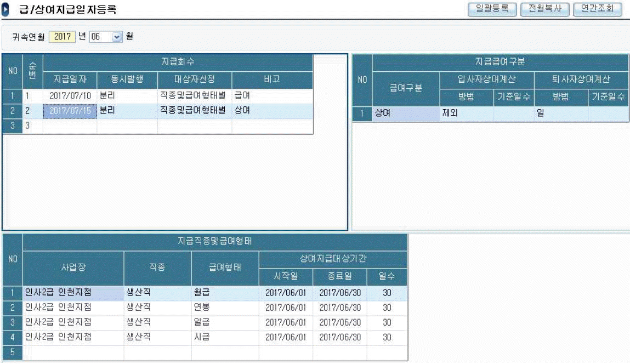Open the month dropdown showing 06
The width and height of the screenshot is (630, 364).
(x=117, y=37)
